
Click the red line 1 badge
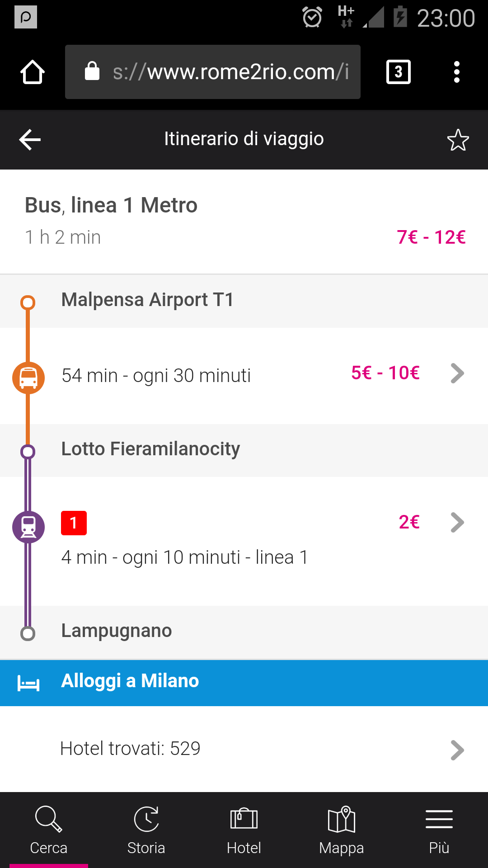[x=74, y=523]
